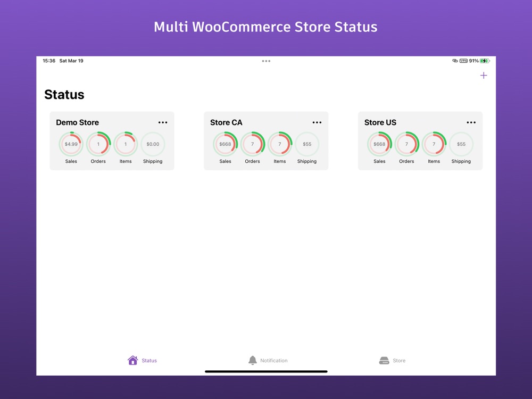Click the 15:36 clock in status bar
Image resolution: width=532 pixels, height=399 pixels.
[x=49, y=61]
